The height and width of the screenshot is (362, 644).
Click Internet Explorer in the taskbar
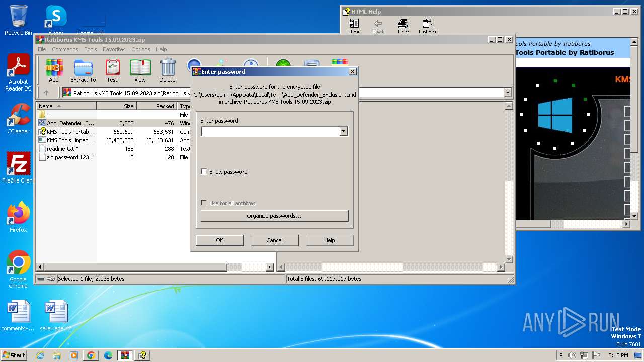40,355
